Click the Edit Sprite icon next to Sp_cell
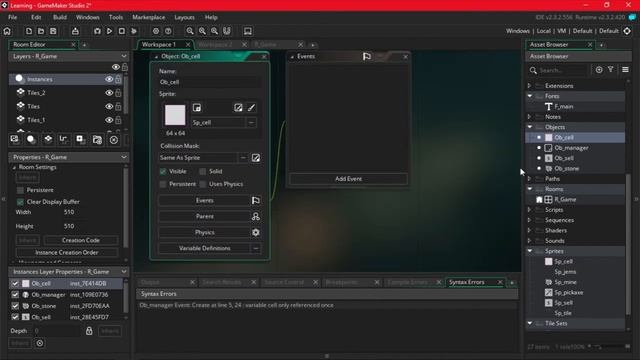This screenshot has width=640, height=360. pyautogui.click(x=238, y=108)
